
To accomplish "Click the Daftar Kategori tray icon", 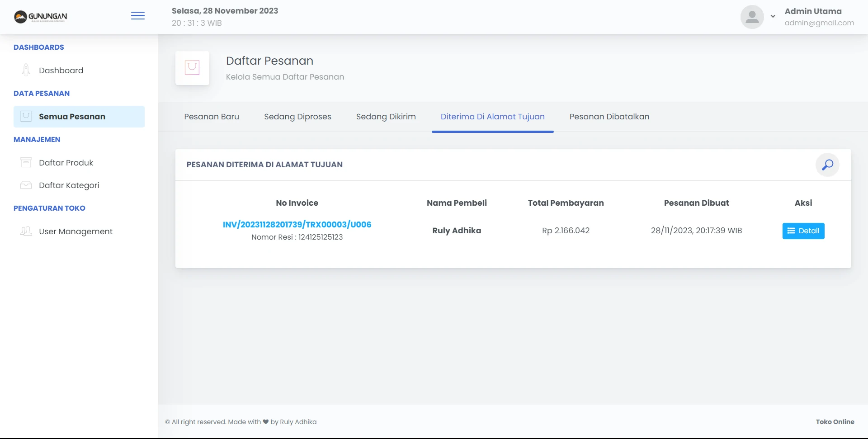I will point(26,185).
